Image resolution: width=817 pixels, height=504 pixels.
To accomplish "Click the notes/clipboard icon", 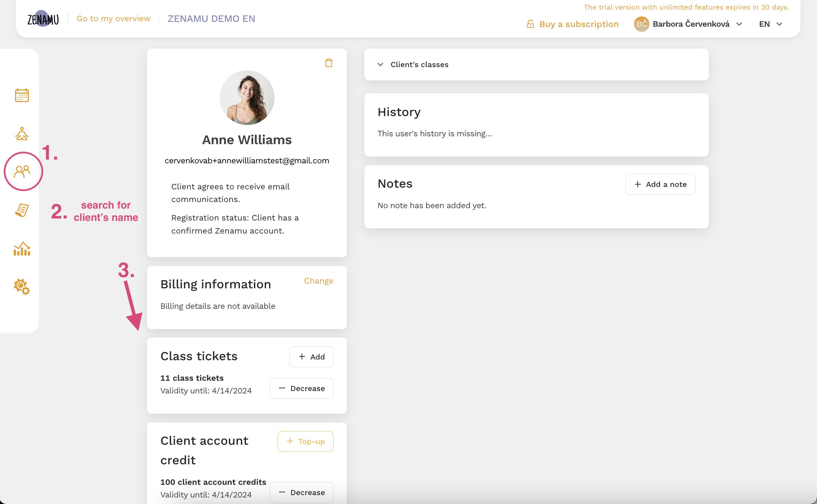I will click(x=21, y=210).
